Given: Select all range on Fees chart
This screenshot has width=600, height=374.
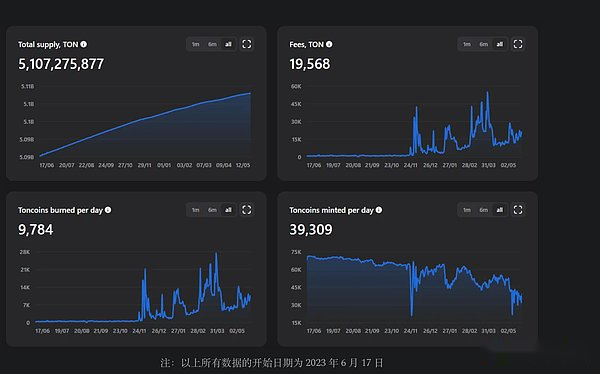Looking at the screenshot, I should click(x=500, y=44).
